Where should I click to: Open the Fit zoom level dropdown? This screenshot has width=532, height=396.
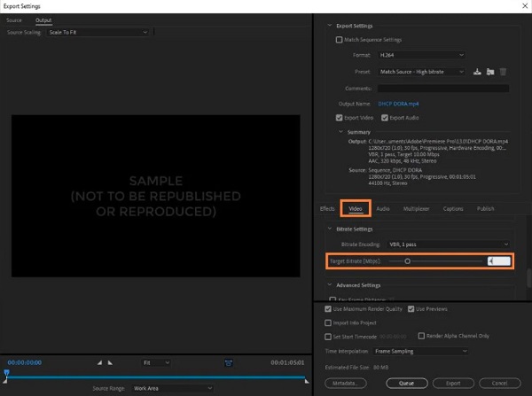point(156,362)
